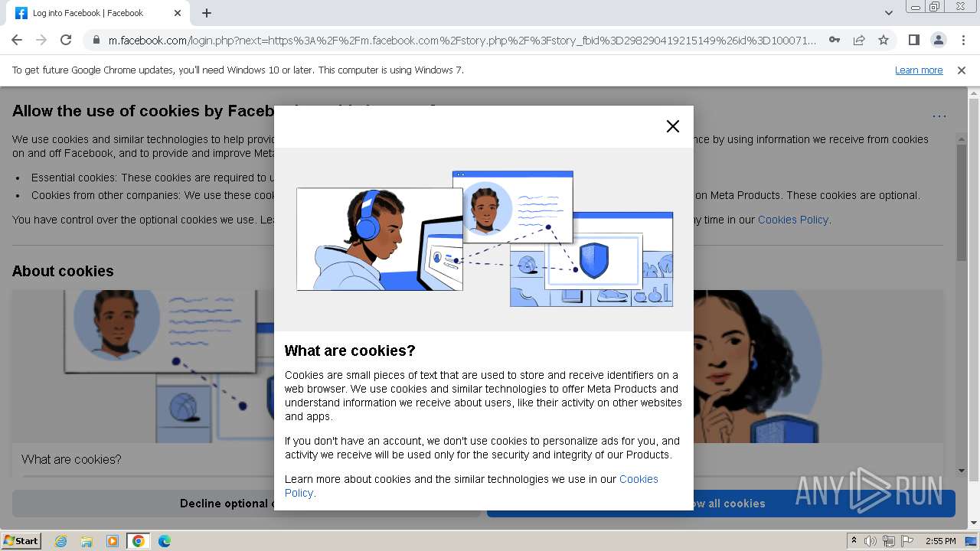Open Windows Media Player from taskbar
Image resolution: width=980 pixels, height=551 pixels.
tap(113, 541)
